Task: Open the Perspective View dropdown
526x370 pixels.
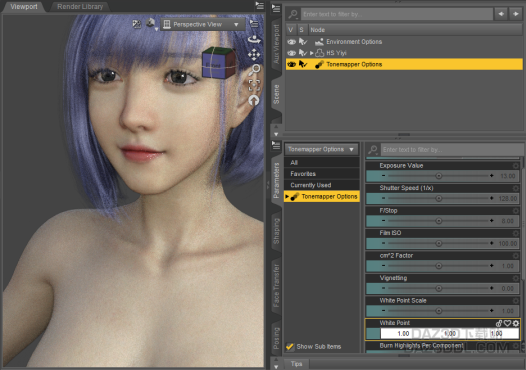Action: click(x=202, y=24)
